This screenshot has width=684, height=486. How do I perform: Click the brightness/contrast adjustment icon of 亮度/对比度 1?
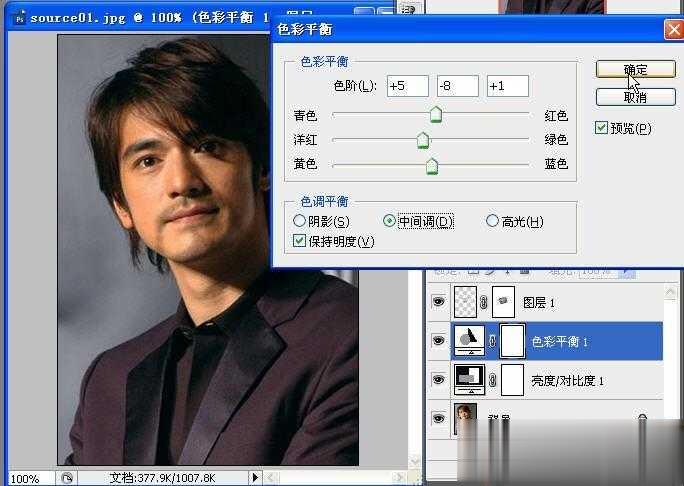click(x=469, y=380)
